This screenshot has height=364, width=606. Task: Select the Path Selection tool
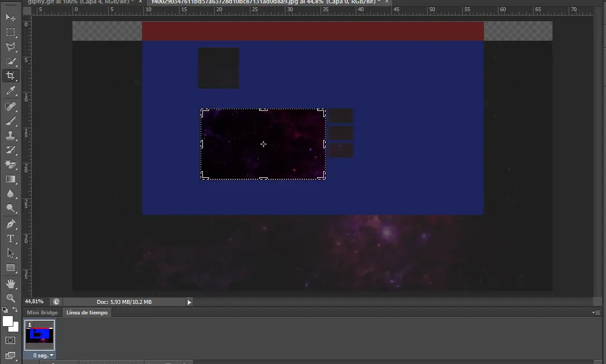(x=11, y=253)
